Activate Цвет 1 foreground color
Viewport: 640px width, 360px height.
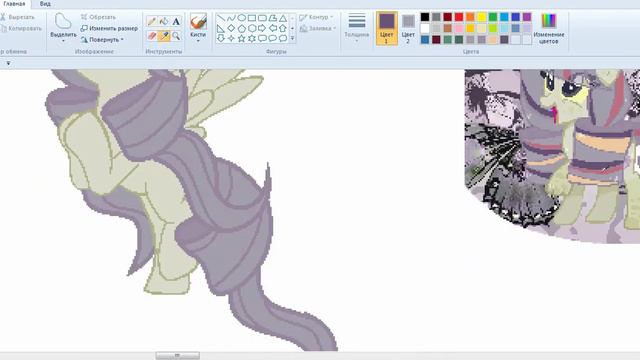tap(387, 28)
